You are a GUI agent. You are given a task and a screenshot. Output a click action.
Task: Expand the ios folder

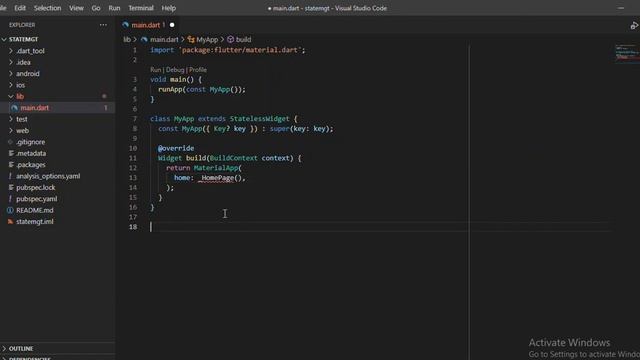pyautogui.click(x=20, y=85)
